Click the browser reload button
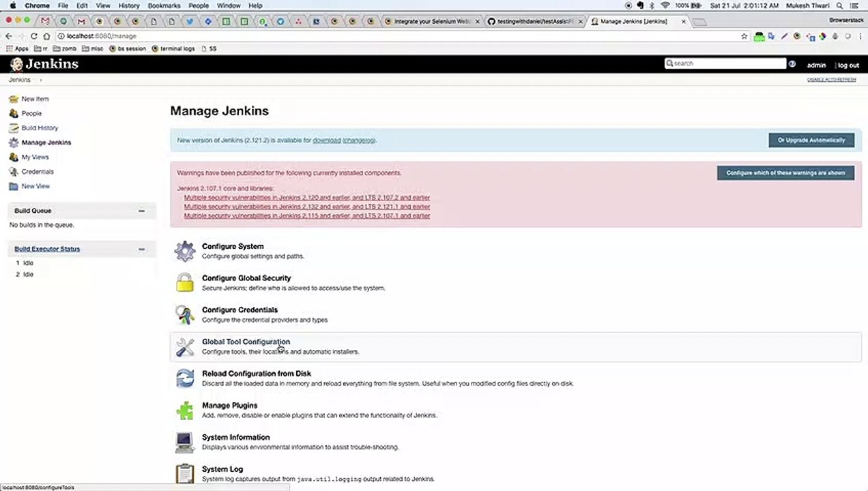Screen dimensions: 868x491 [x=34, y=35]
